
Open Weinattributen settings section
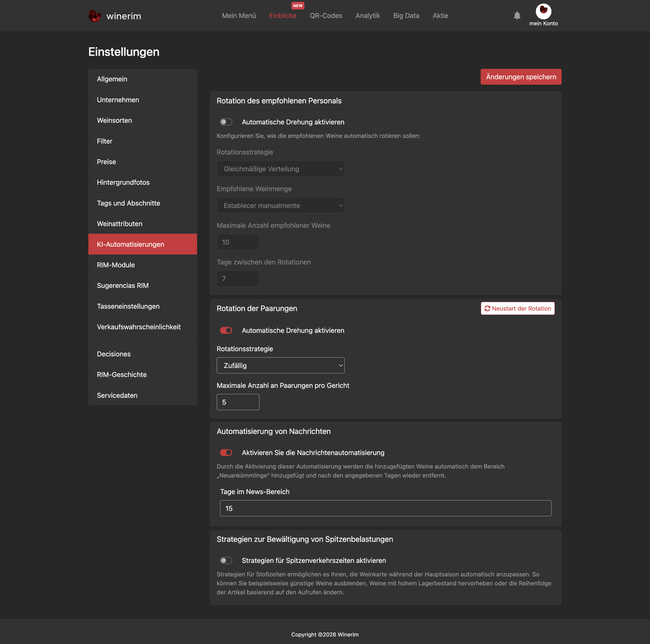pyautogui.click(x=143, y=223)
